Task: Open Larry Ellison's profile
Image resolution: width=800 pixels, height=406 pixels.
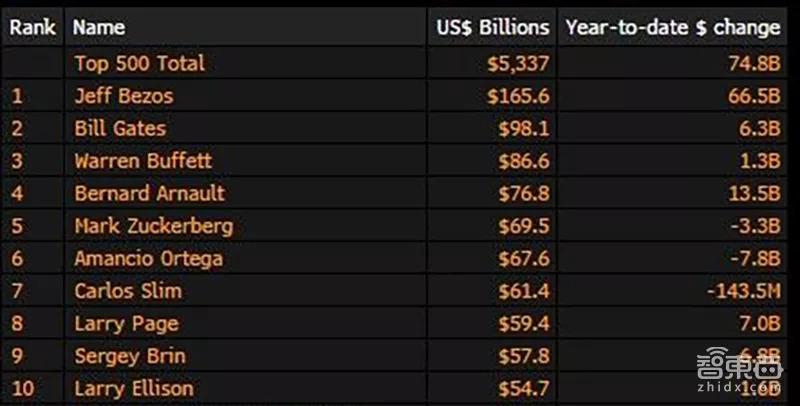Action: click(134, 388)
